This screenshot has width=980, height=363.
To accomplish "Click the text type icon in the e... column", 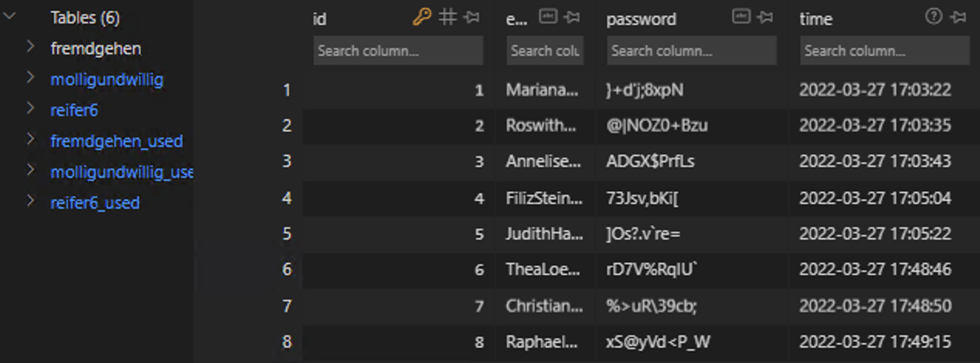I will 548,17.
